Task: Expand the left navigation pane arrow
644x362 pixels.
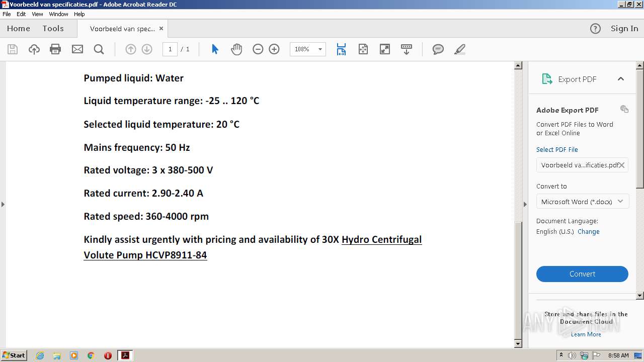Action: coord(3,204)
